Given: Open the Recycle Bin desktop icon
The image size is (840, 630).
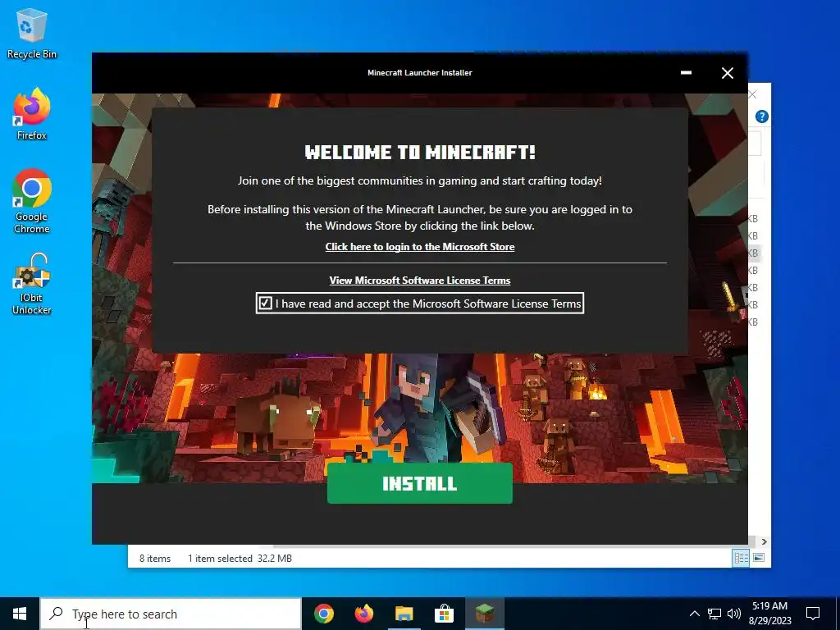Looking at the screenshot, I should (32, 33).
